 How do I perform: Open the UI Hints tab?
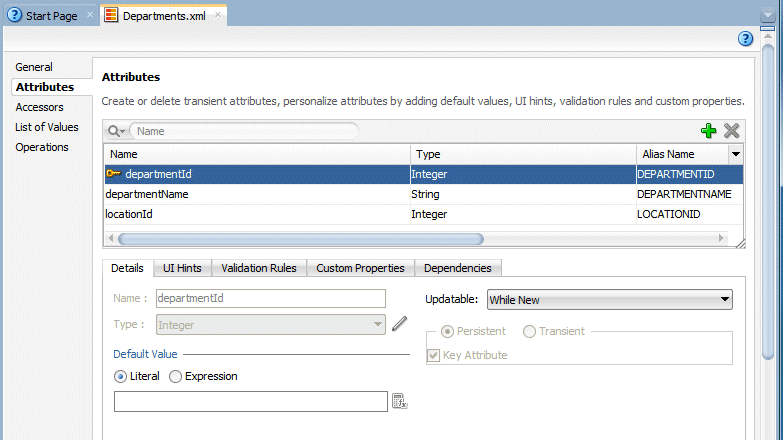[x=182, y=268]
